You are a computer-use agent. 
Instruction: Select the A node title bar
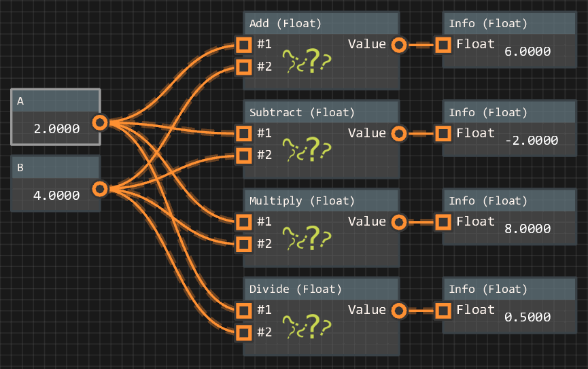click(x=56, y=101)
